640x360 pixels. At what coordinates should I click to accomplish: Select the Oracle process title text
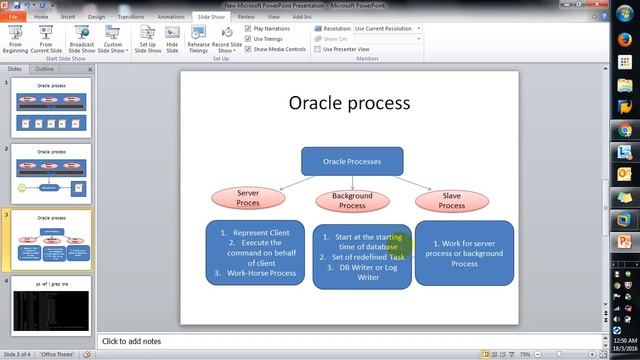[349, 103]
